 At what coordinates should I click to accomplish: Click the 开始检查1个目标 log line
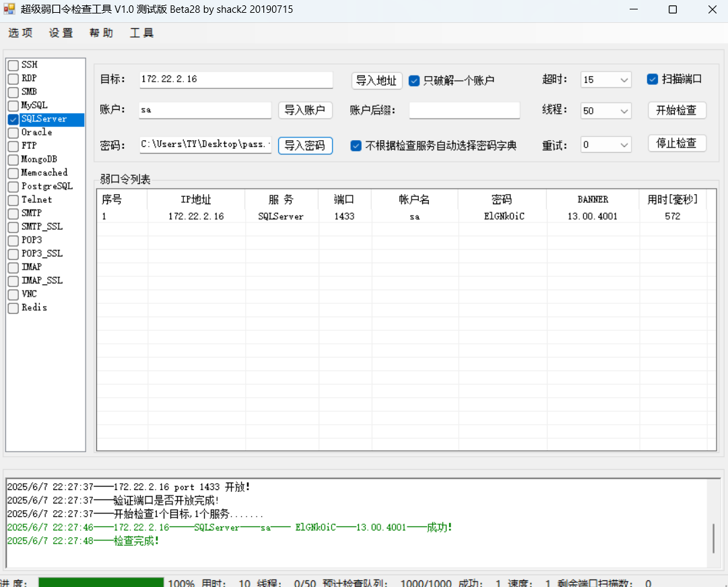click(x=135, y=514)
